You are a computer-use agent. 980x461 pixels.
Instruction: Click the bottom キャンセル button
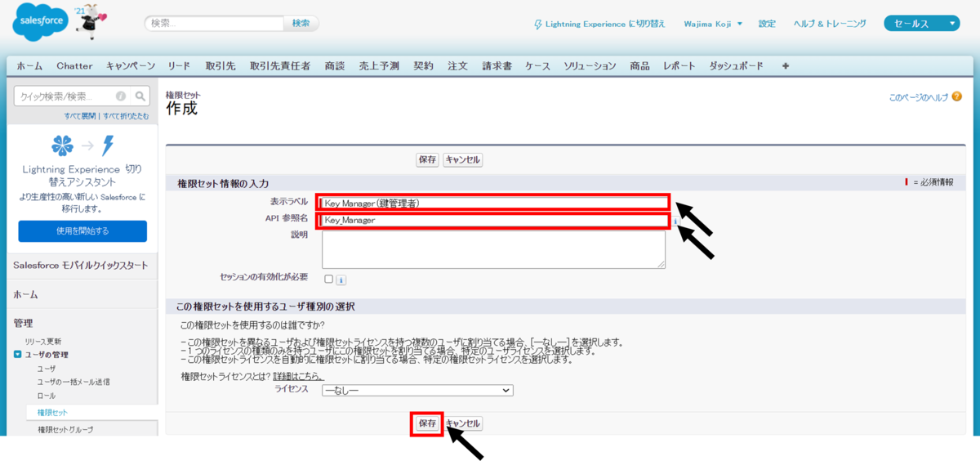tap(463, 423)
